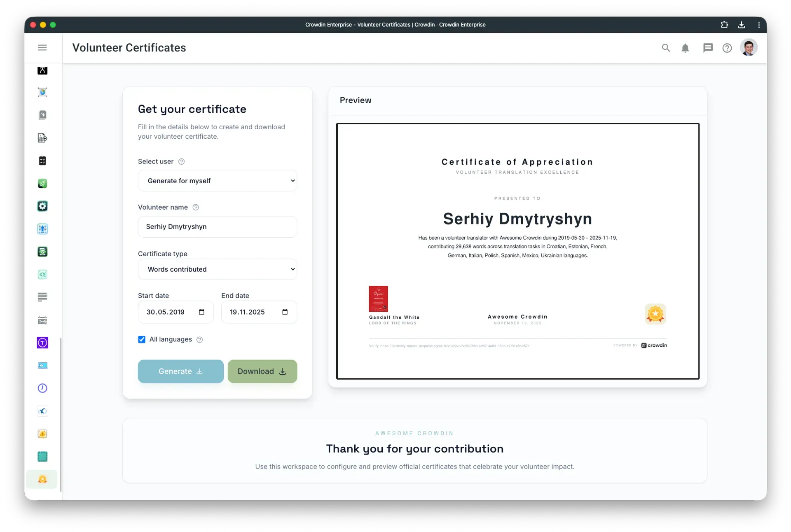Click the Download button

click(262, 371)
